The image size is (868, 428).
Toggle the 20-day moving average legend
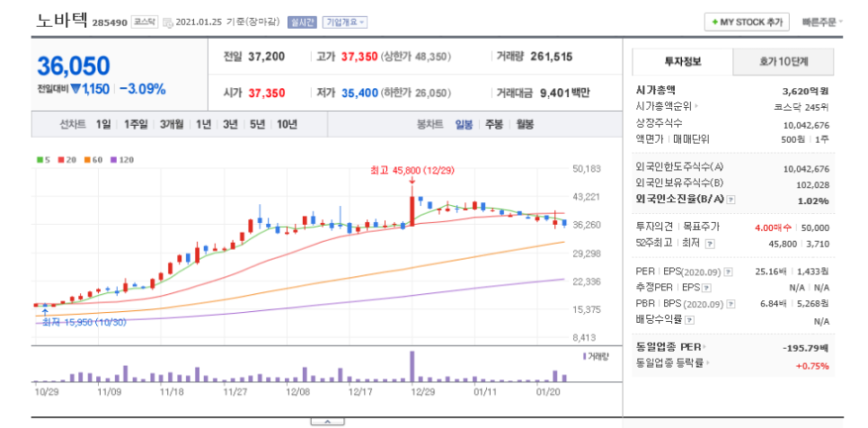coord(67,160)
